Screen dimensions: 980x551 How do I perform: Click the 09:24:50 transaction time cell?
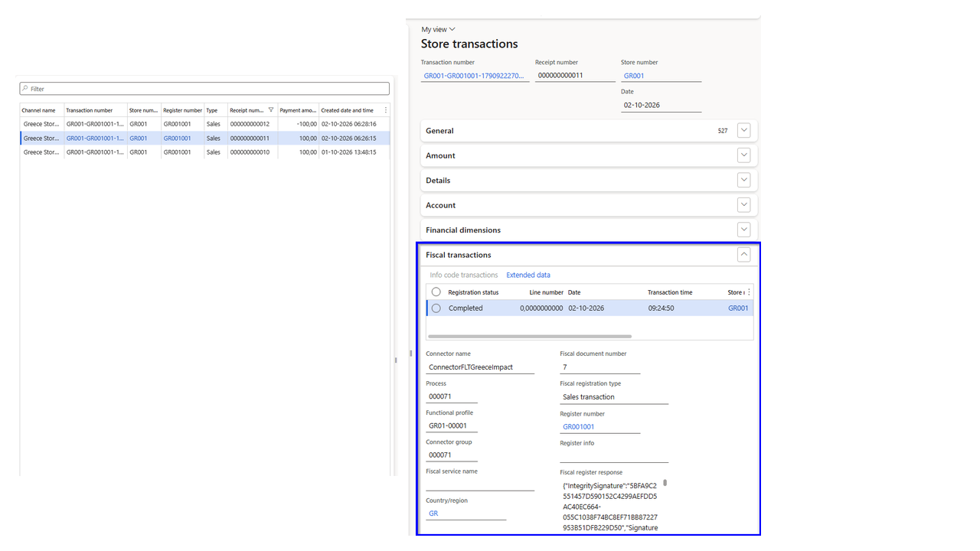(x=661, y=308)
